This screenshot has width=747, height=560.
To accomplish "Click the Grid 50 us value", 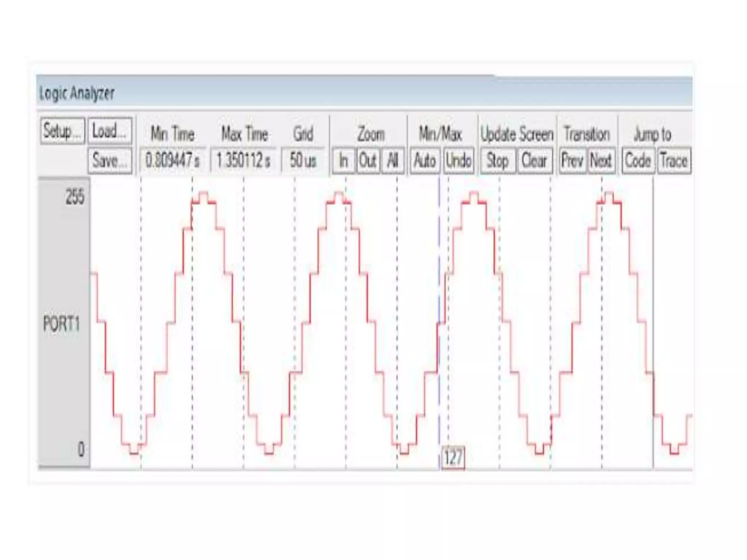I will pos(303,160).
